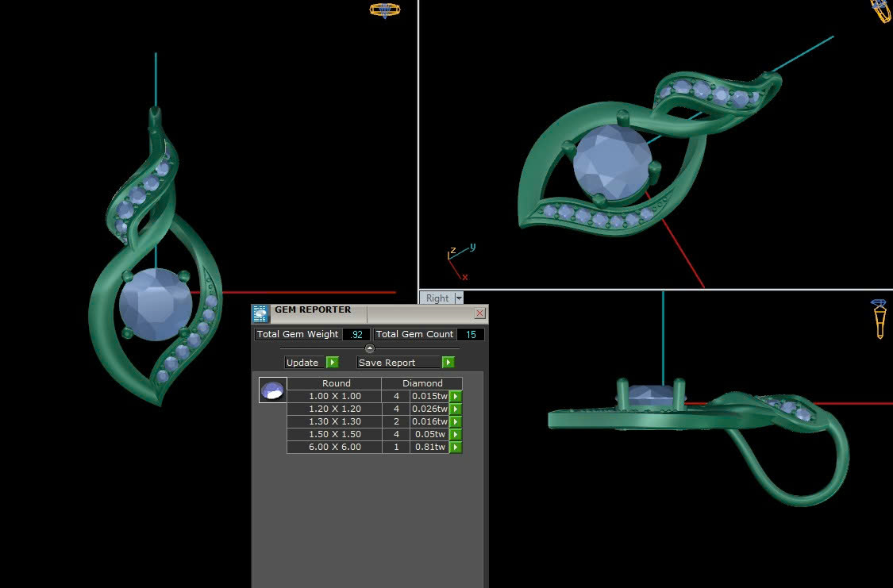Click green arrow for 1.00 X 1.00 row
893x588 pixels.
pyautogui.click(x=456, y=396)
